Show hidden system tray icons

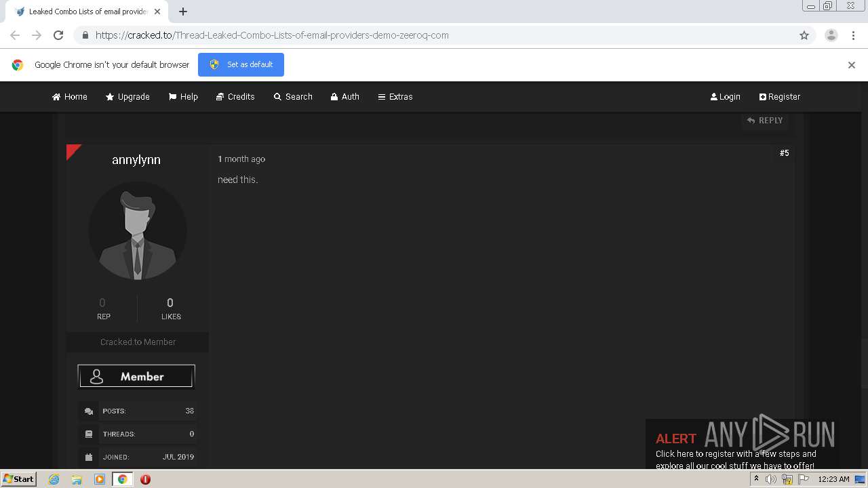756,479
